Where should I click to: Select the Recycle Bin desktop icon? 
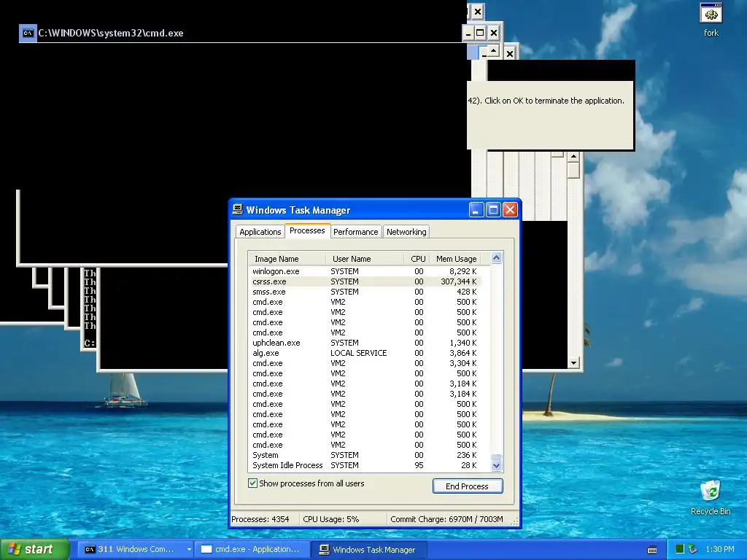click(x=711, y=497)
